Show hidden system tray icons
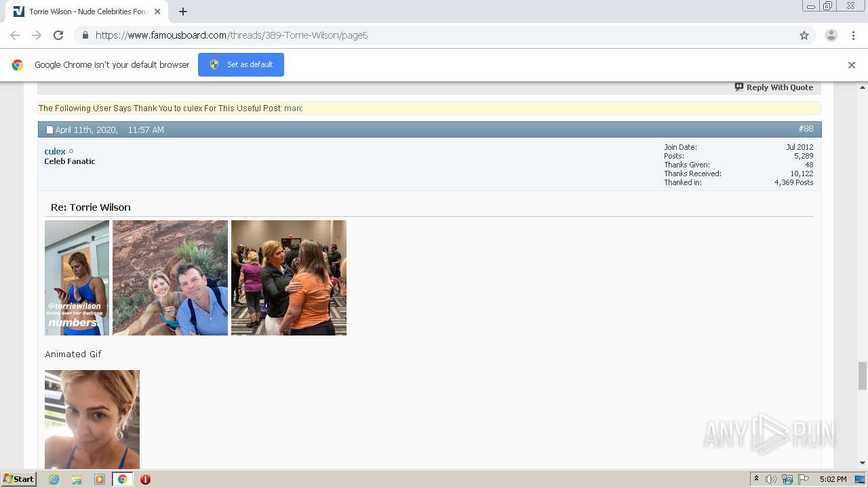This screenshot has width=868, height=488. [756, 479]
